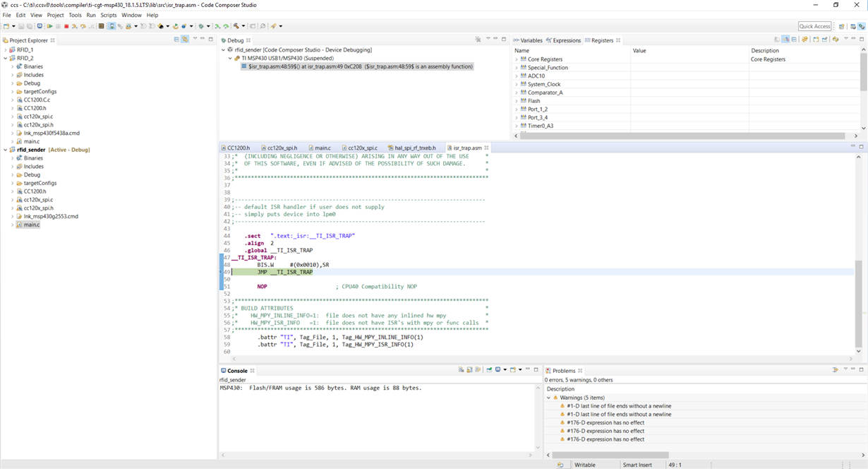The height and width of the screenshot is (469, 868).
Task: Toggle Link with Editor in Project Explorer
Action: tap(185, 40)
